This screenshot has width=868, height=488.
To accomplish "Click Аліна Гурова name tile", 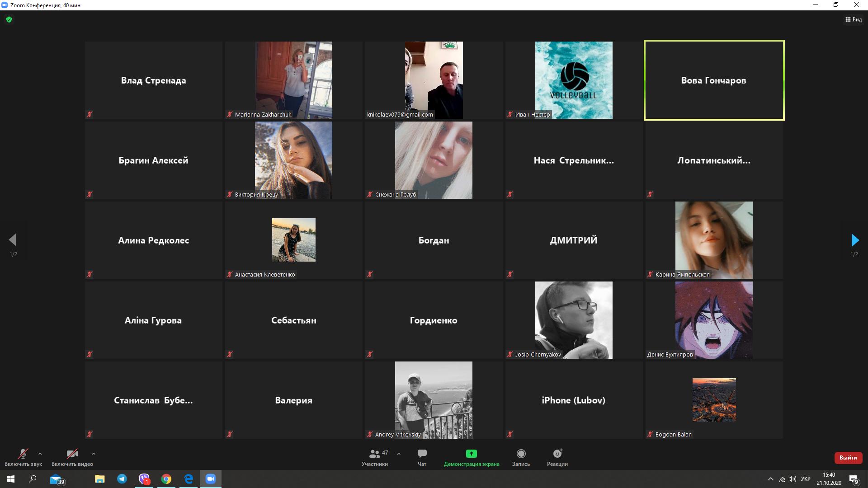I will point(153,320).
